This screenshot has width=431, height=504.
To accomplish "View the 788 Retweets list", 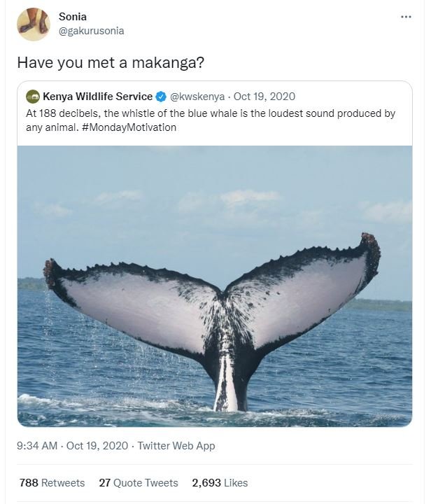I will click(52, 483).
